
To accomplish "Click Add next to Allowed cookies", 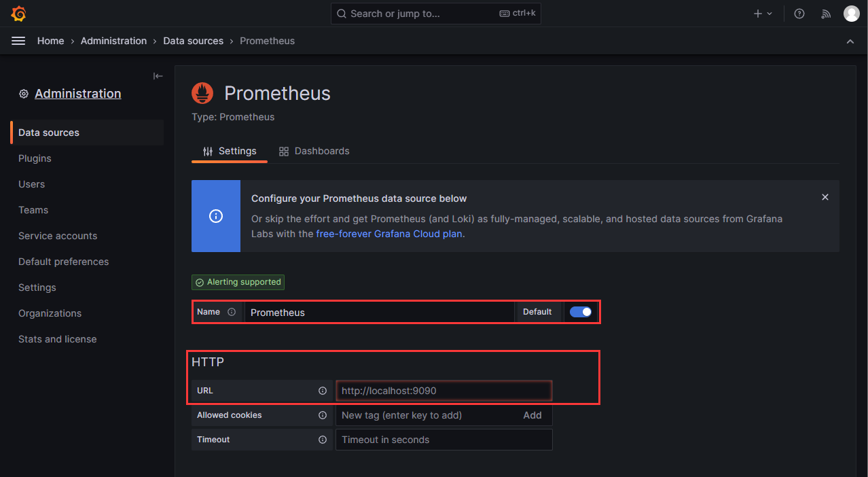I will [x=532, y=415].
